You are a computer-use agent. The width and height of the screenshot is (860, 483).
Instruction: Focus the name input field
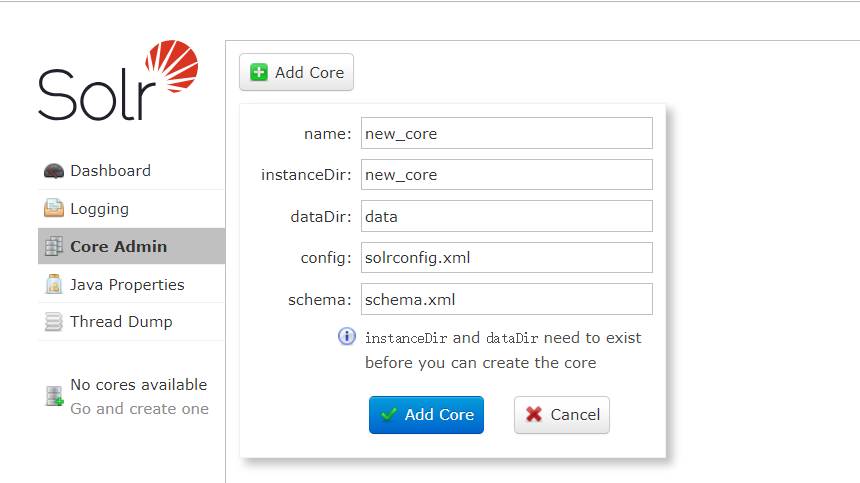click(x=506, y=133)
